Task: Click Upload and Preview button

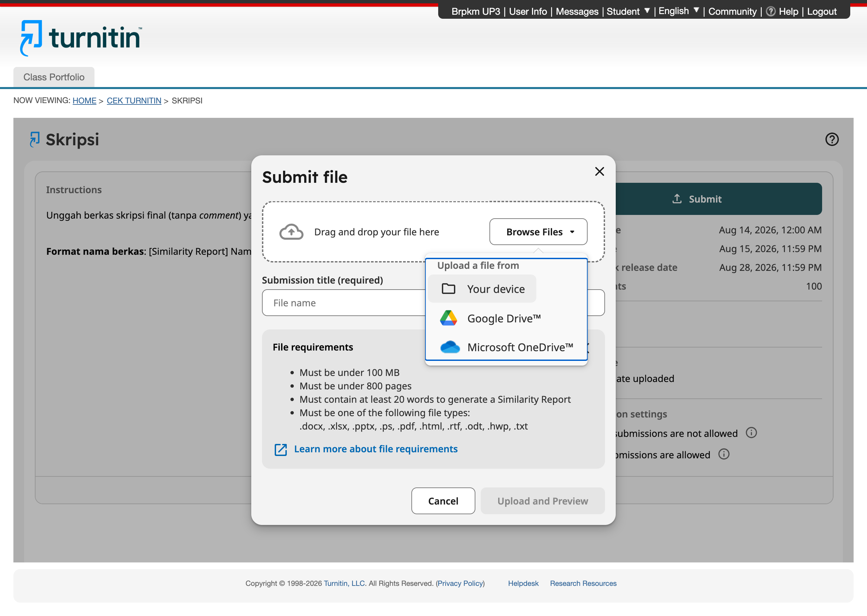Action: pyautogui.click(x=542, y=501)
